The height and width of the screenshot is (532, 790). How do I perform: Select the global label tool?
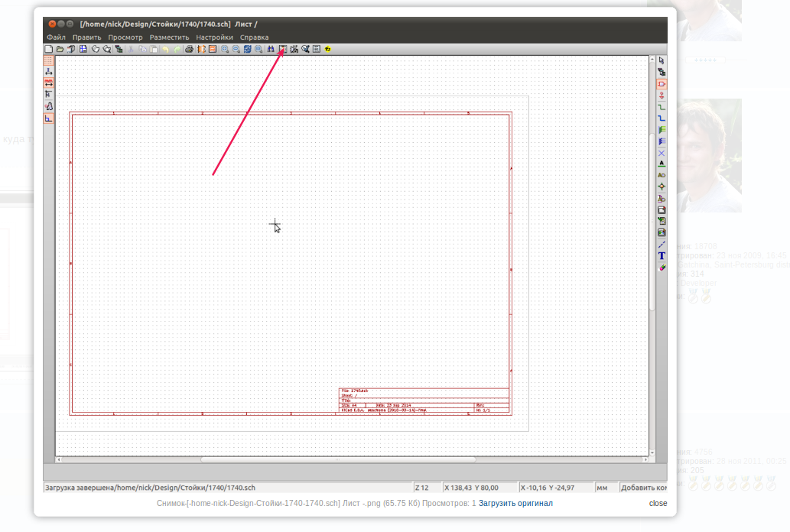click(x=662, y=175)
